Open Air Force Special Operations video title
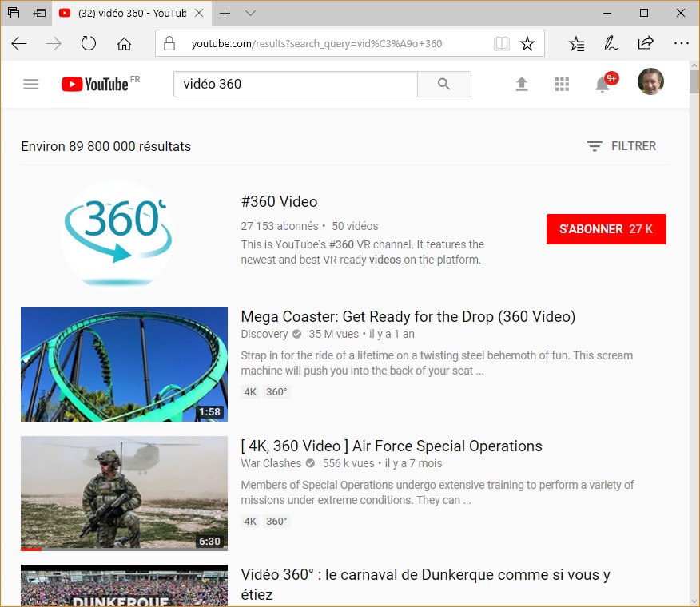Viewport: 700px width, 607px height. click(392, 446)
